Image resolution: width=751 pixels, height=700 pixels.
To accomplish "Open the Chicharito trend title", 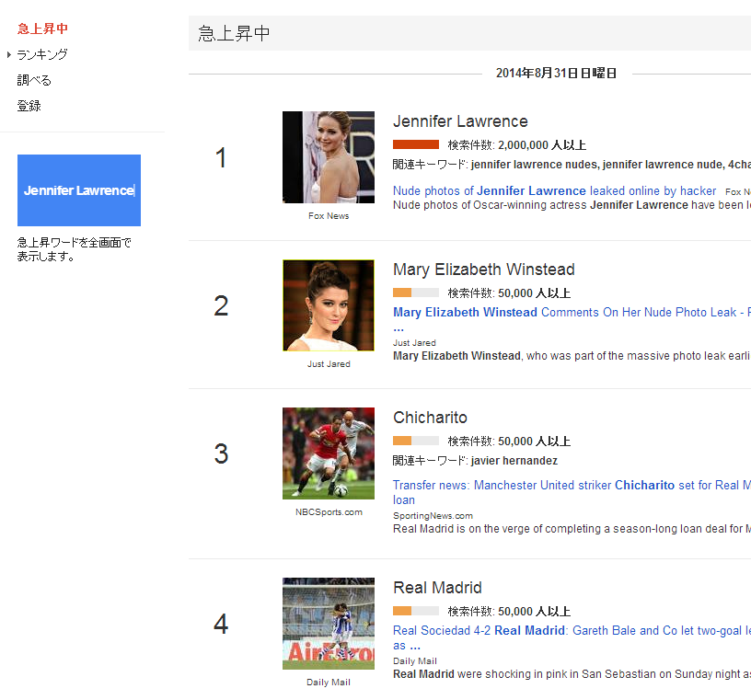I will pyautogui.click(x=430, y=418).
